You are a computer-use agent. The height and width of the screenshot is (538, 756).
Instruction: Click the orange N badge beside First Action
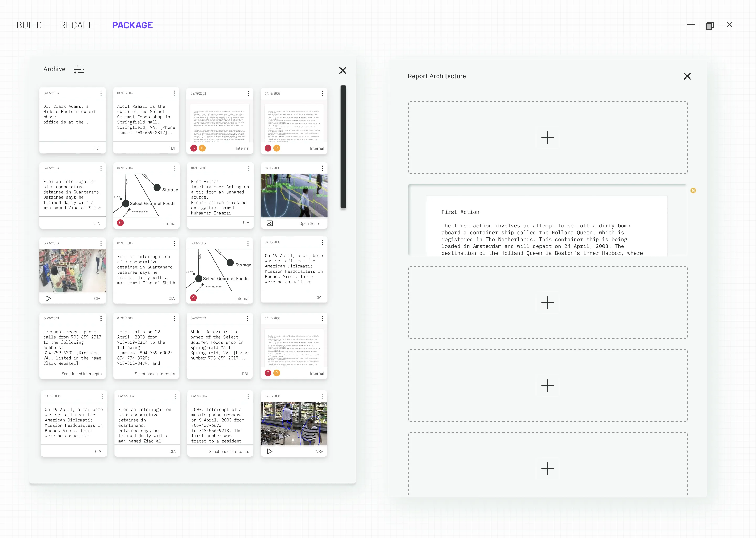tap(693, 190)
